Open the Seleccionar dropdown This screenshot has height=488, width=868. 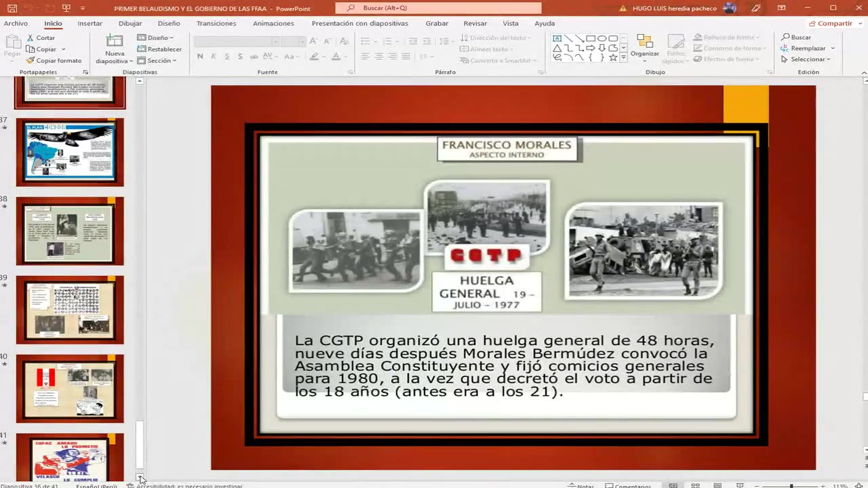(808, 59)
